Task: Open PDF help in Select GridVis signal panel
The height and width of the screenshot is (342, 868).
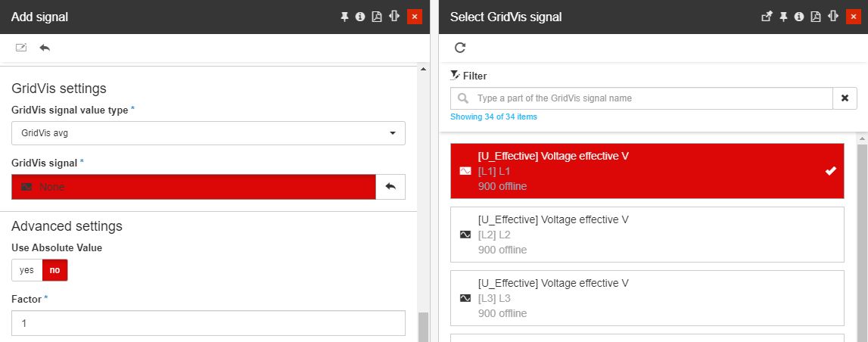Action: 816,17
